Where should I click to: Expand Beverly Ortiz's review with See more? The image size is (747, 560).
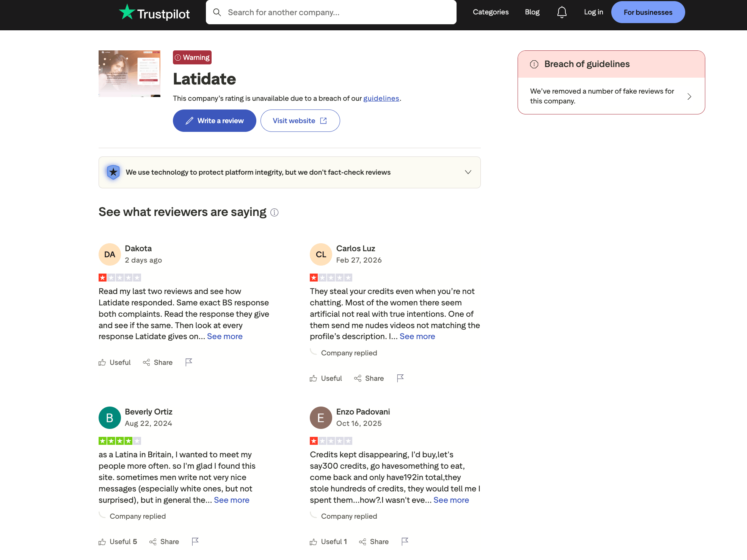232,500
